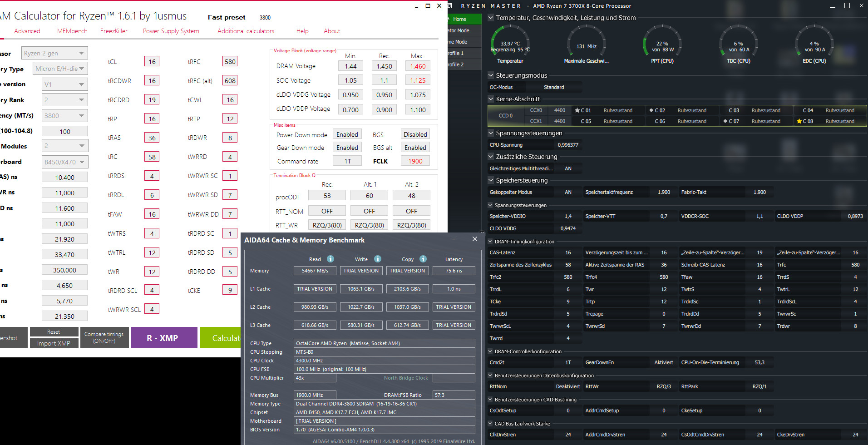Click the Import XMP button

click(54, 343)
